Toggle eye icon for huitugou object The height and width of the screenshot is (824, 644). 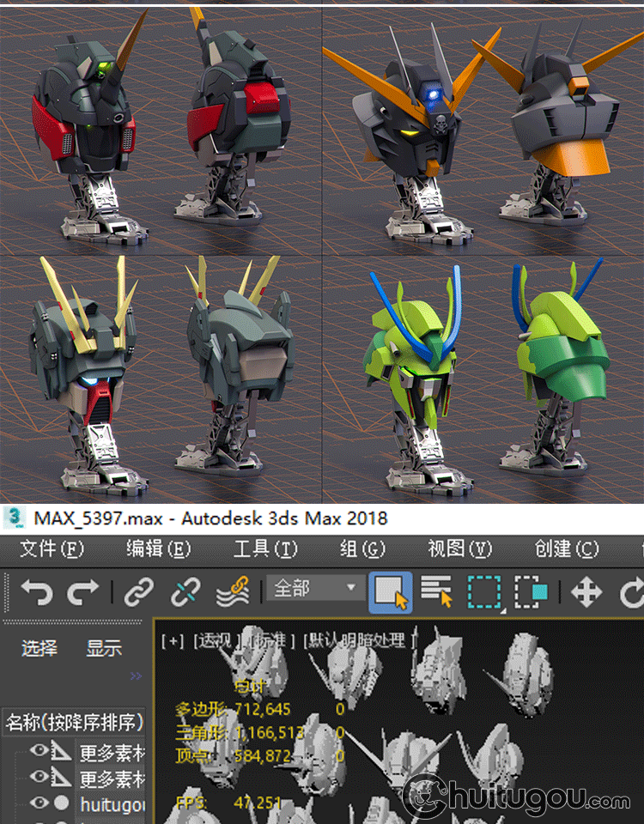39,803
